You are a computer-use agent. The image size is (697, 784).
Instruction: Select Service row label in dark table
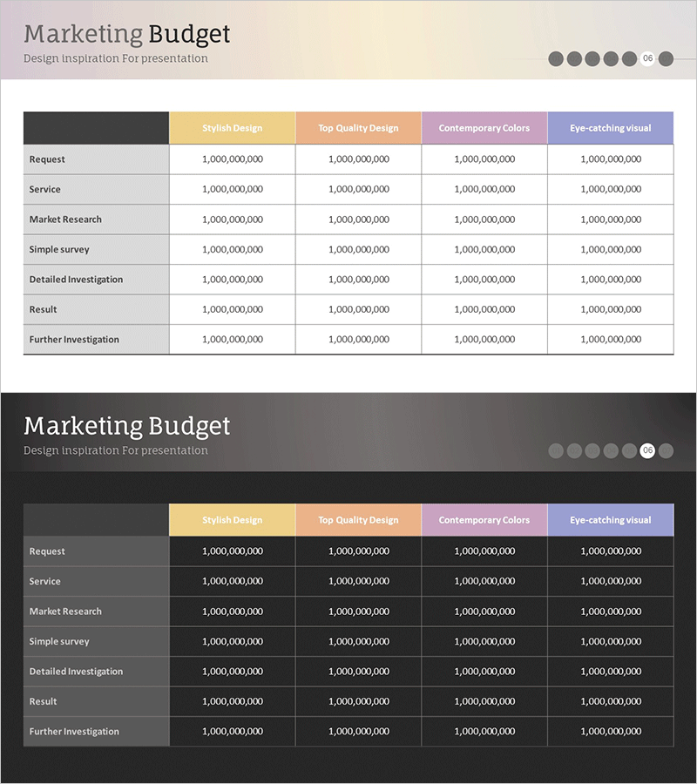pos(45,581)
